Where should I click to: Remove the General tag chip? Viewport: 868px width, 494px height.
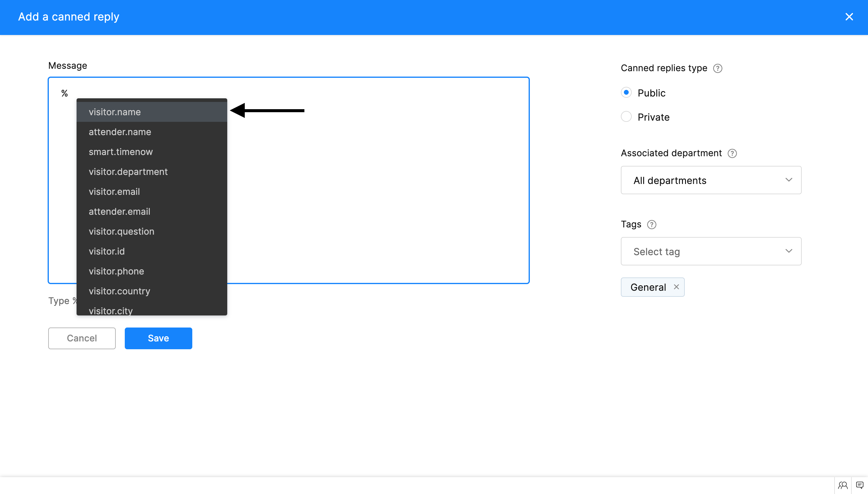pos(676,287)
